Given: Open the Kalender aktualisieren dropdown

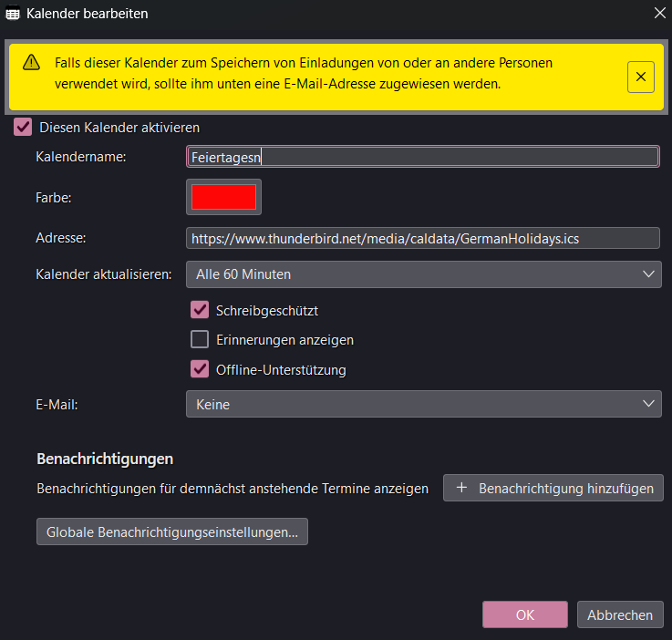Looking at the screenshot, I should pos(423,274).
